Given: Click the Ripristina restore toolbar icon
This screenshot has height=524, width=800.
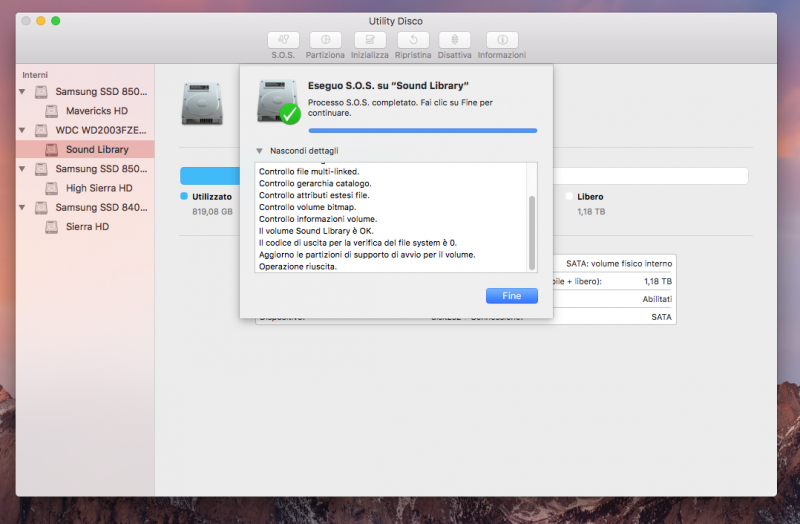Looking at the screenshot, I should pos(413,40).
